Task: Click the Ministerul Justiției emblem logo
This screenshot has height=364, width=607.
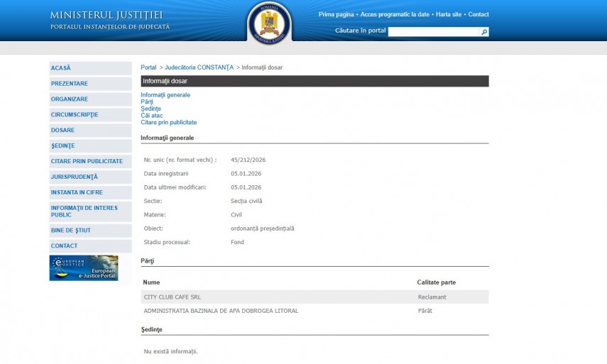Action: 269,23
